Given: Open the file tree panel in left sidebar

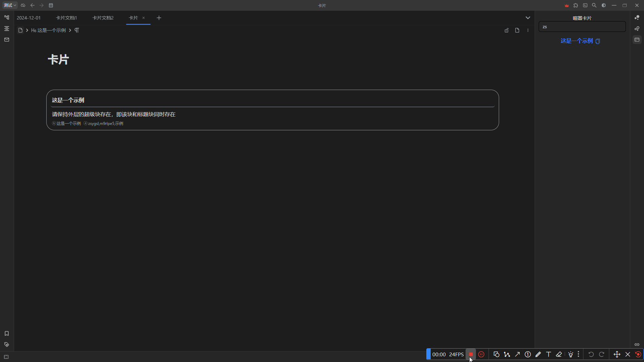Looking at the screenshot, I should [x=7, y=17].
